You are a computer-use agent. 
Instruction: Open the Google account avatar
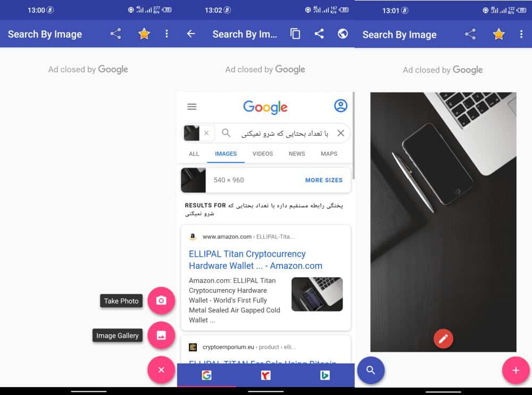340,106
